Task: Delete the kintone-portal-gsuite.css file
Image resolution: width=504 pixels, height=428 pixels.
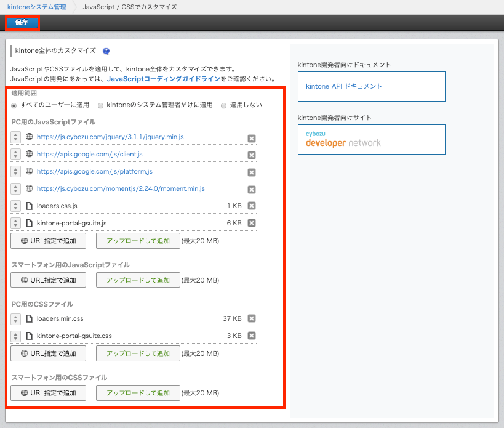Action: (x=252, y=336)
